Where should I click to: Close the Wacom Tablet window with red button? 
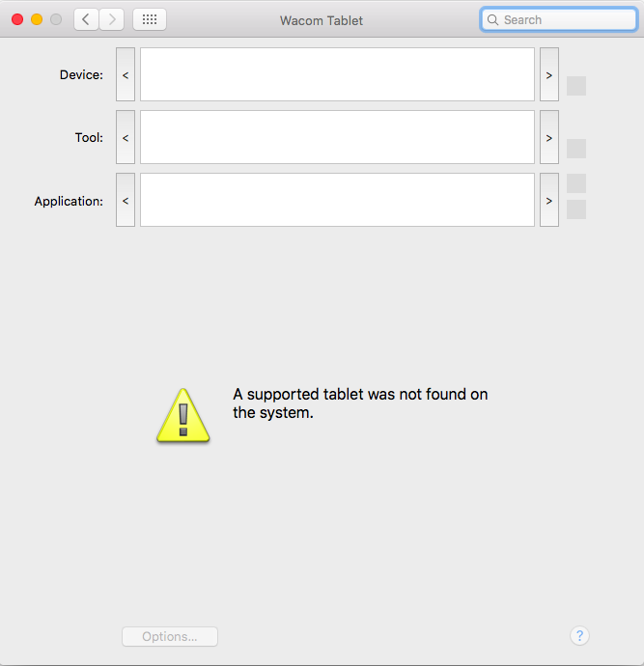pos(17,19)
